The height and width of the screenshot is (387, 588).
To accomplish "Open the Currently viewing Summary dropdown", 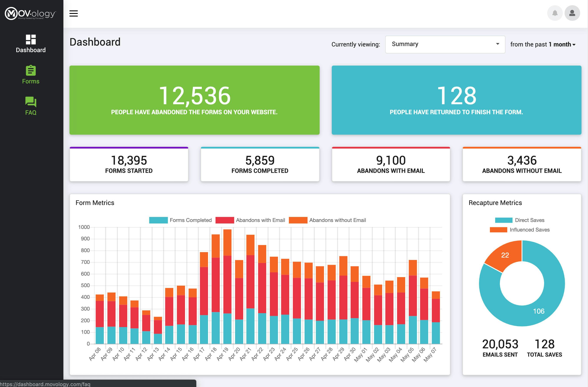I will tap(445, 44).
